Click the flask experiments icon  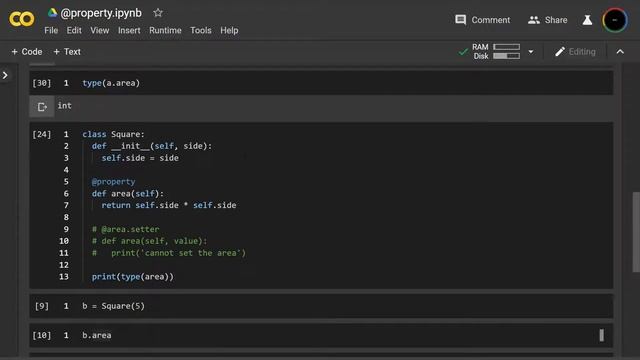tap(587, 20)
